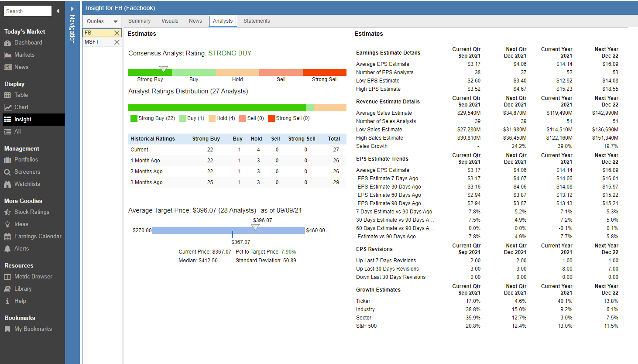
Task: Open the Metric Browser link
Action: point(33,277)
